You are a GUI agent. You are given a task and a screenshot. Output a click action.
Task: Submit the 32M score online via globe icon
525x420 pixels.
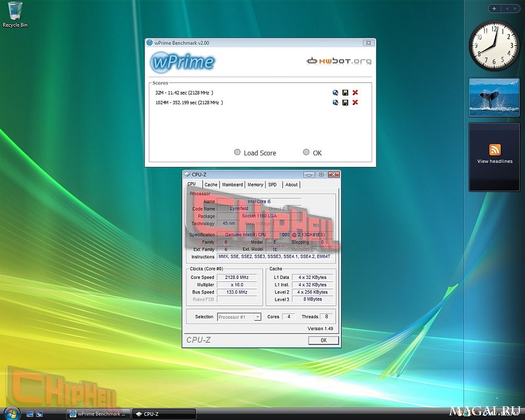335,93
